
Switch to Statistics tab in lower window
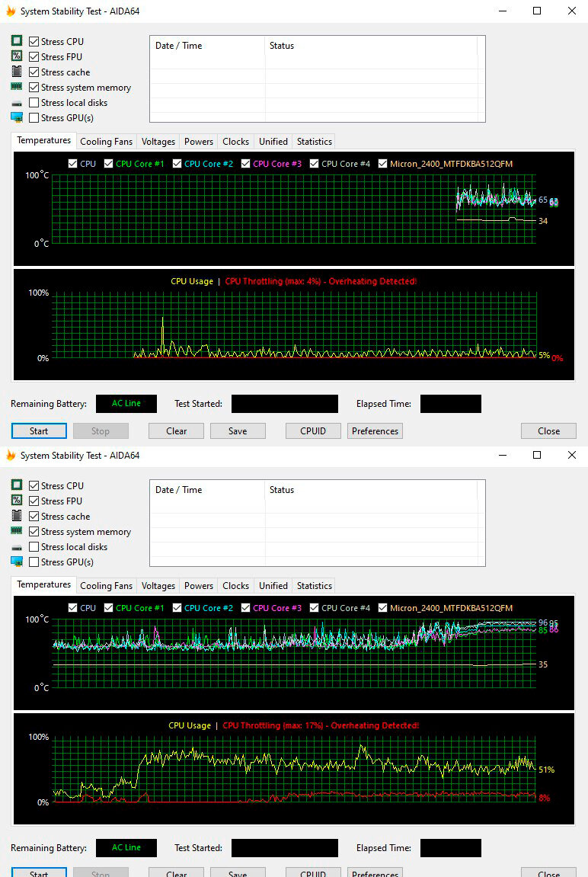(x=314, y=586)
